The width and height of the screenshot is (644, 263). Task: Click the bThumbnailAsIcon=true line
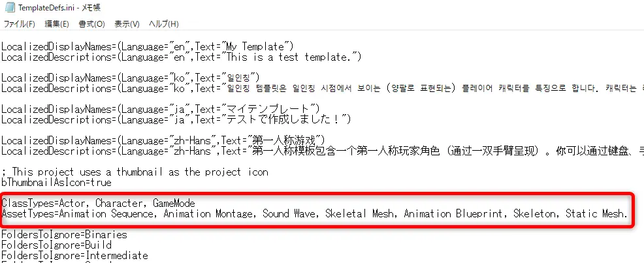(x=56, y=183)
